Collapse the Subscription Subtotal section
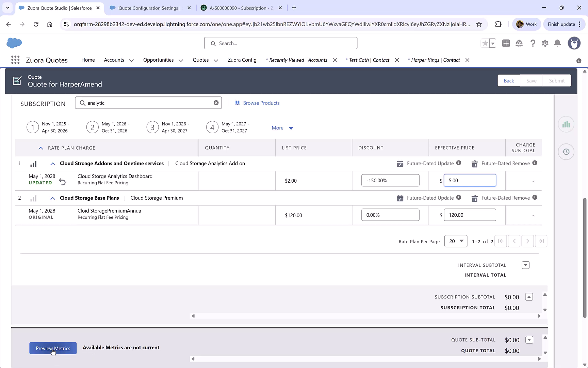 [529, 297]
